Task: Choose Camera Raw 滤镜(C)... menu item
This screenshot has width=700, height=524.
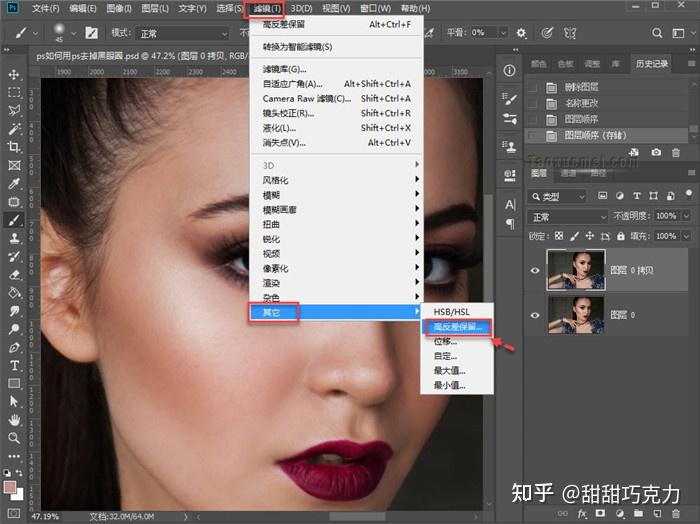Action: click(x=337, y=99)
